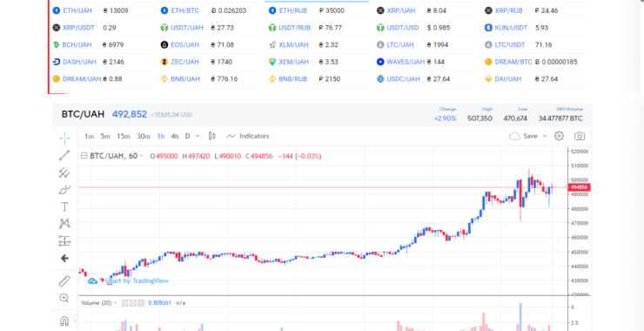Click the 494856 current price label on axis
Image resolution: width=644 pixels, height=331 pixels.
coord(579,187)
